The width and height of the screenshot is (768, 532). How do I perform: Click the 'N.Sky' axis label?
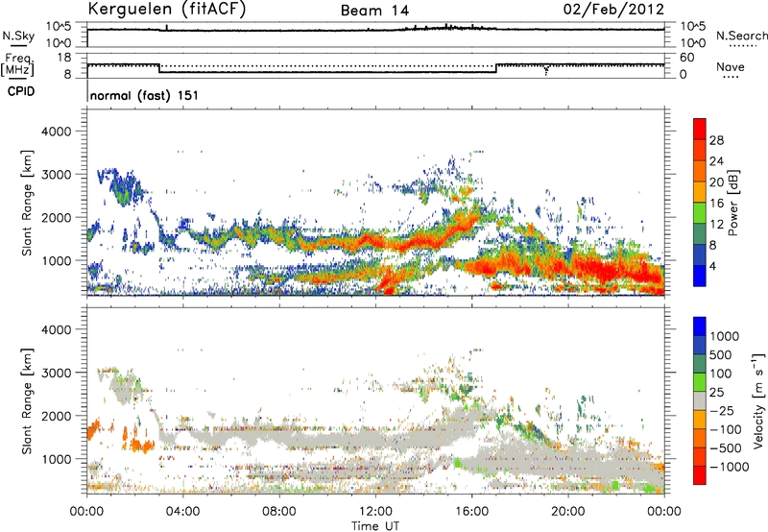[18, 36]
